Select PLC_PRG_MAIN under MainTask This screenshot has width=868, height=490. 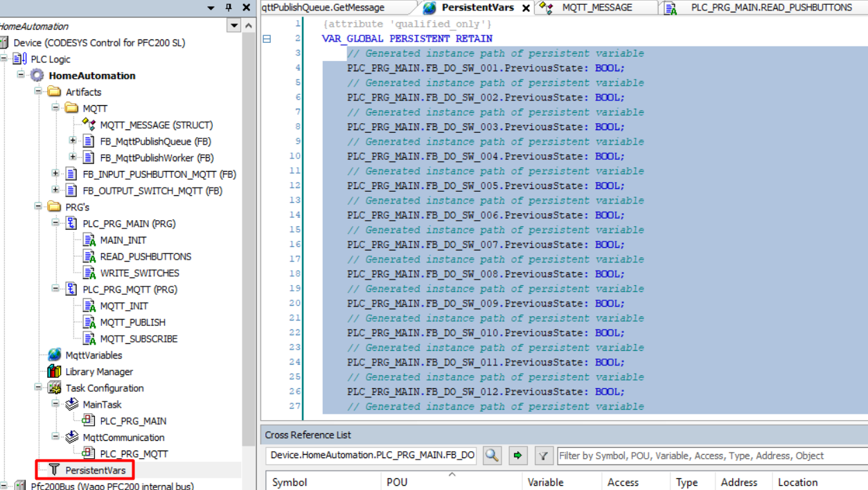(133, 421)
